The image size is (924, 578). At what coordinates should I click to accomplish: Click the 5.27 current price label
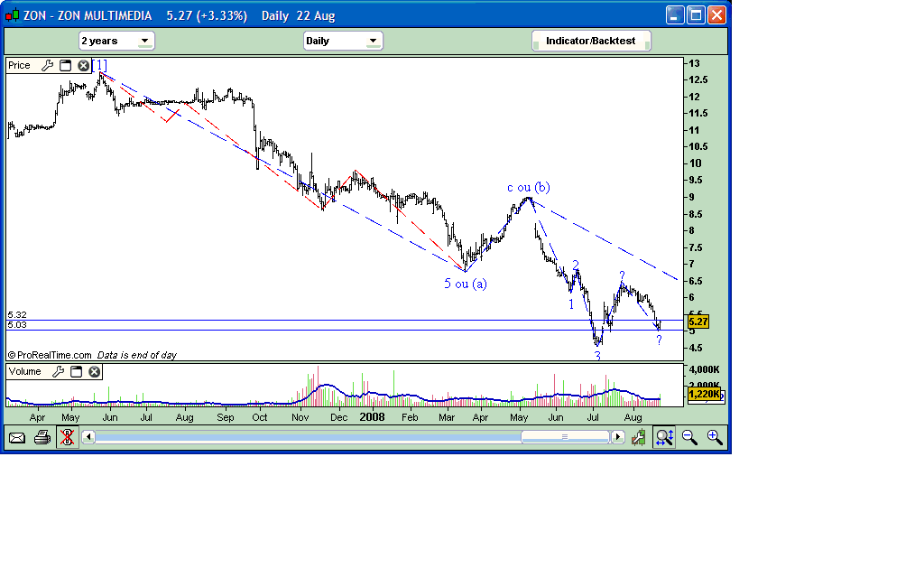point(698,322)
